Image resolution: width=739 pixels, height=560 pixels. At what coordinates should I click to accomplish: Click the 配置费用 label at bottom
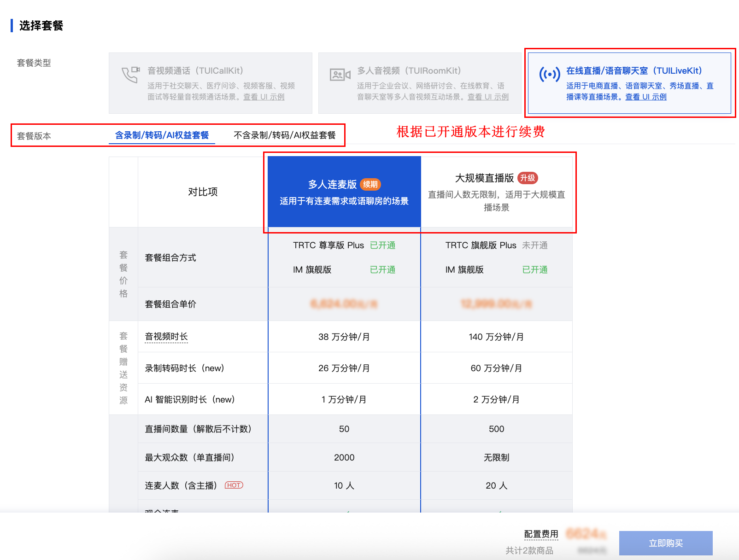[x=541, y=534]
